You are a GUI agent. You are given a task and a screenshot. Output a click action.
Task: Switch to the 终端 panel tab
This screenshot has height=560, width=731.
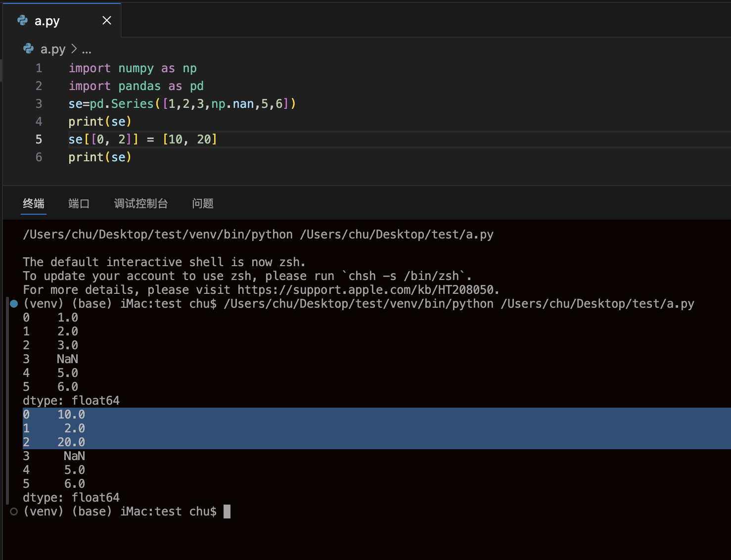click(x=34, y=203)
